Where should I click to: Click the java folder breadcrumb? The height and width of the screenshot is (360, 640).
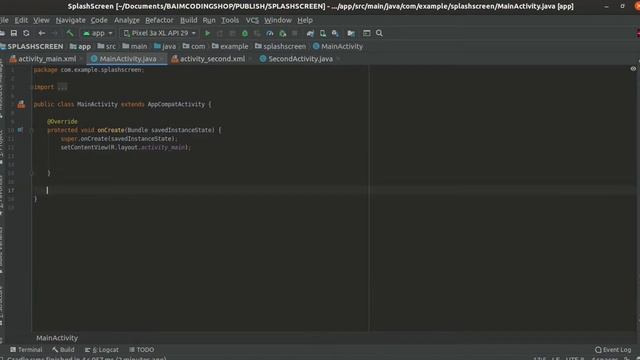coord(165,47)
